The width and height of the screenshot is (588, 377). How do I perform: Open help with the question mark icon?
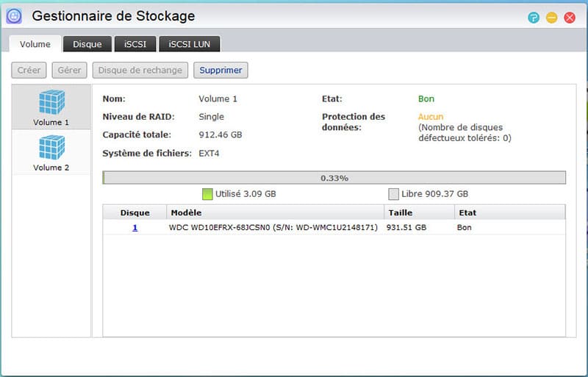coord(534,18)
